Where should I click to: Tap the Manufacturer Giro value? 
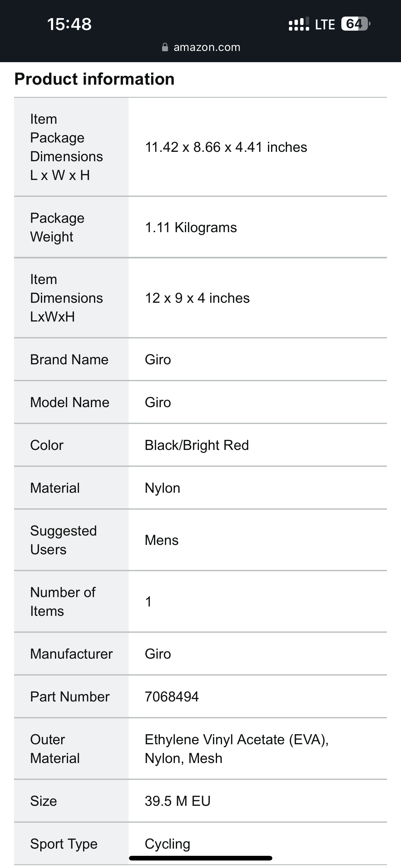point(158,654)
